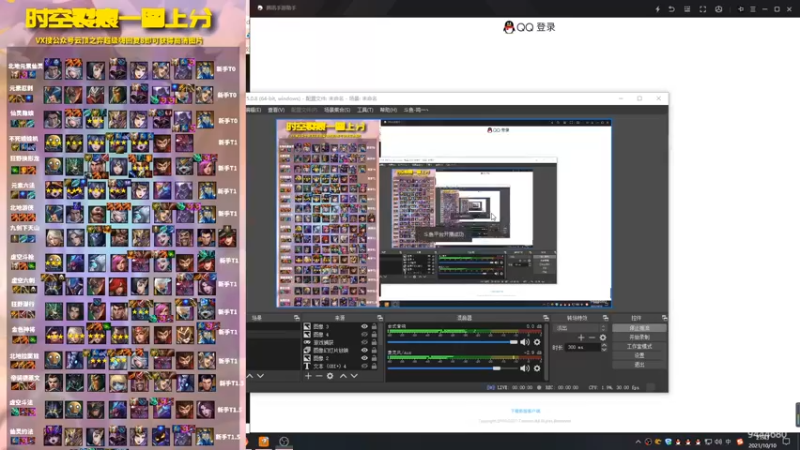This screenshot has width=800, height=450.
Task: Toggle visibility of 图像幻灯片放映 source
Action: [364, 350]
